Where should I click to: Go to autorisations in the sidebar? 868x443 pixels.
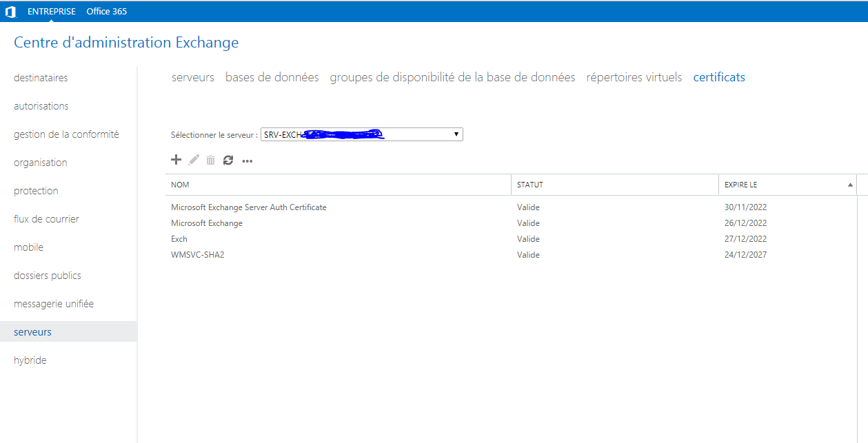[x=41, y=106]
